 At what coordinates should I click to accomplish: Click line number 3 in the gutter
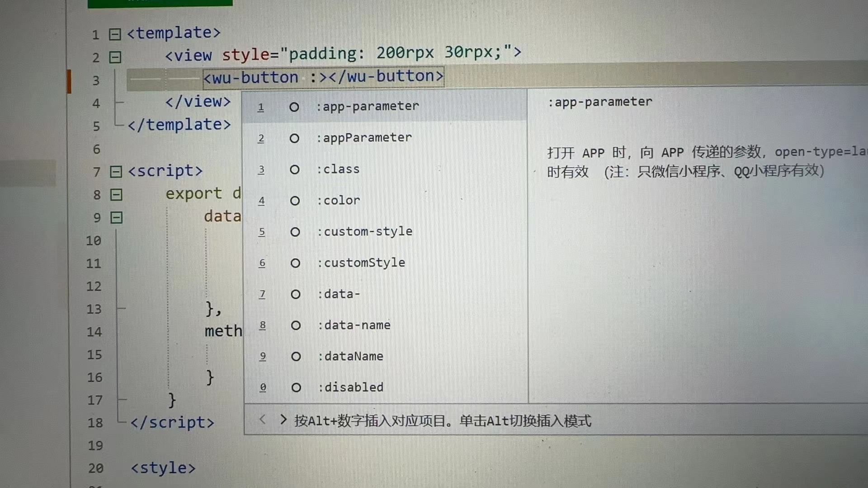tap(96, 81)
